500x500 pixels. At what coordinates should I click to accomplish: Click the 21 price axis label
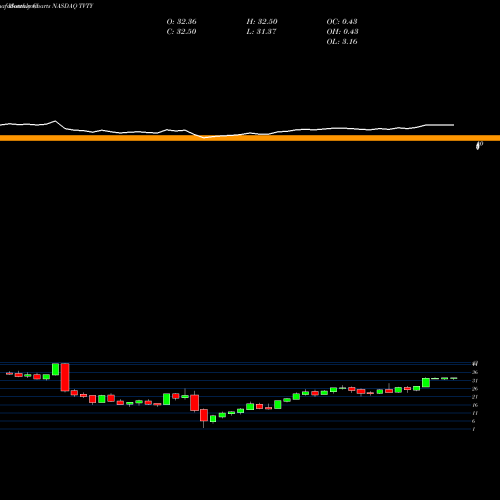point(475,397)
